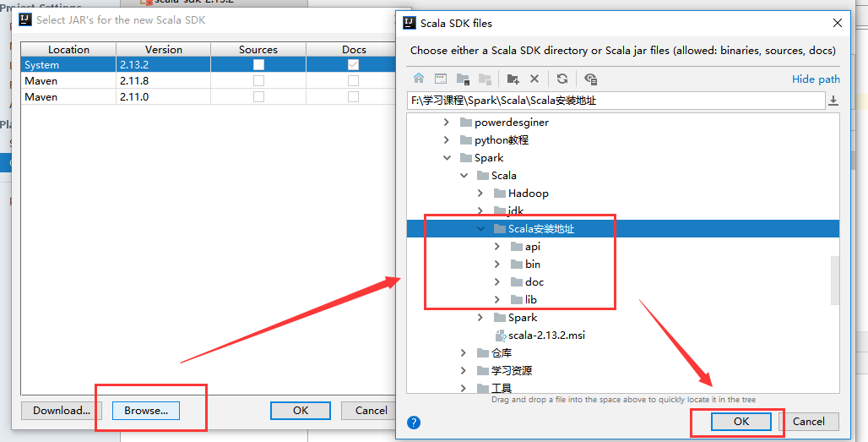Expand the powerdesginer folder
Screen dimensions: 868x442
tap(447, 123)
